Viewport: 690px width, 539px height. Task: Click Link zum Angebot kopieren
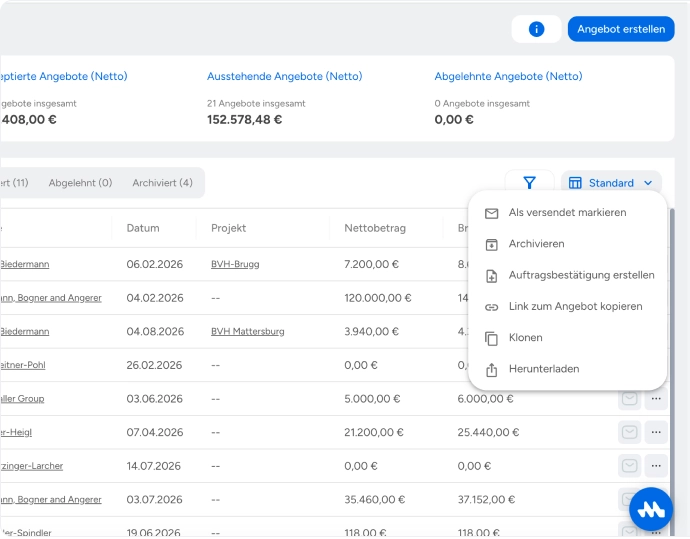click(567, 306)
